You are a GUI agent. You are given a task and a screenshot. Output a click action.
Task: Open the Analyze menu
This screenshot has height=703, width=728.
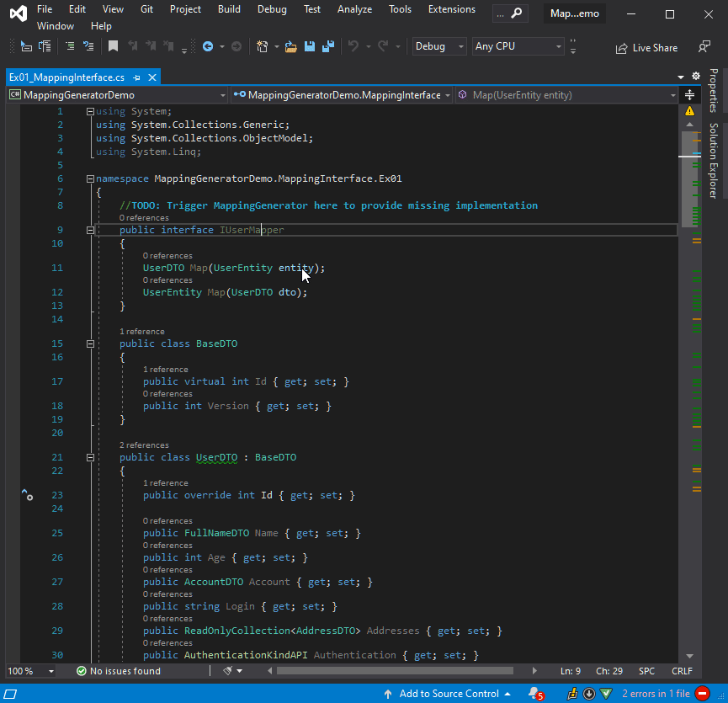(x=354, y=9)
